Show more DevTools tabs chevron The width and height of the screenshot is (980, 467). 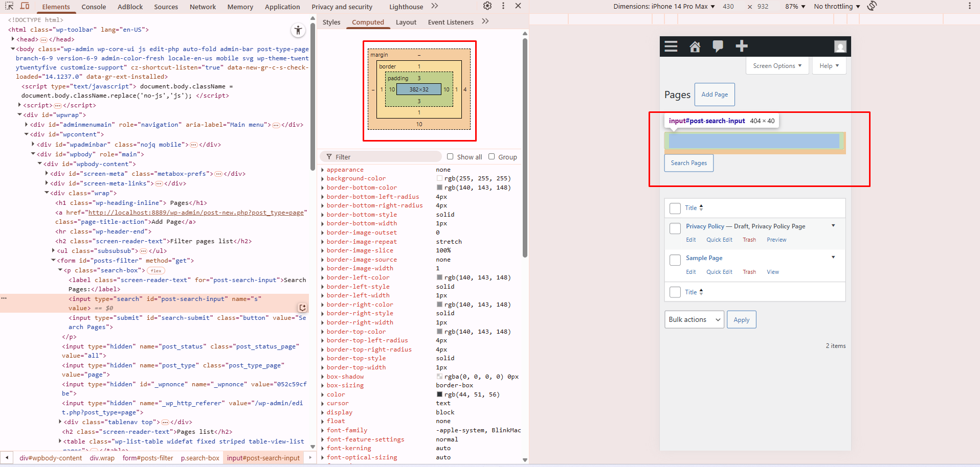pyautogui.click(x=435, y=6)
